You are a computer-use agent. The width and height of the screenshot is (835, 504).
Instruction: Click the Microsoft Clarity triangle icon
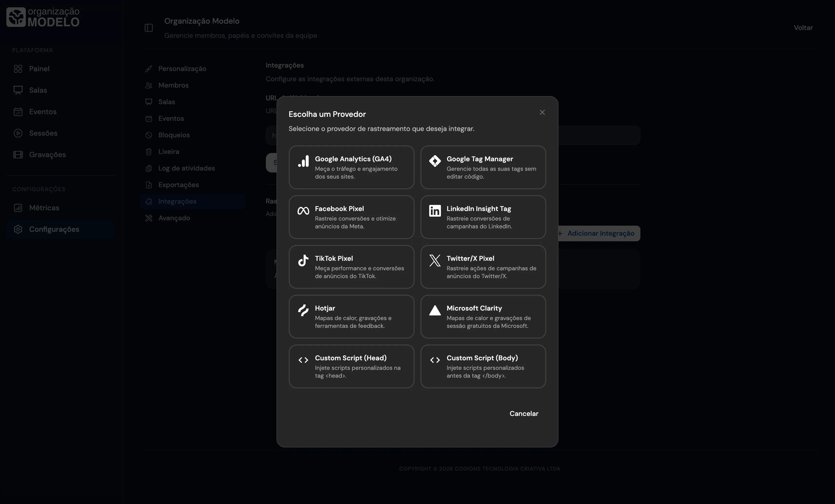point(435,310)
